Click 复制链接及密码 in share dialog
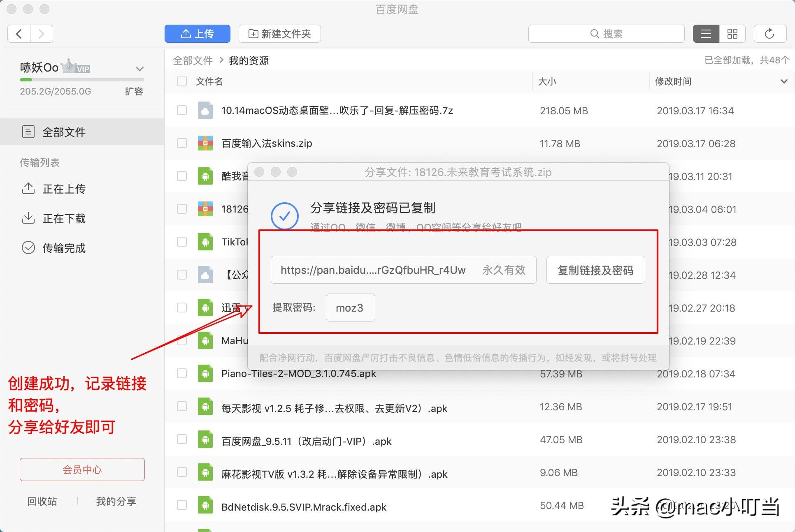This screenshot has width=795, height=532. (x=595, y=270)
